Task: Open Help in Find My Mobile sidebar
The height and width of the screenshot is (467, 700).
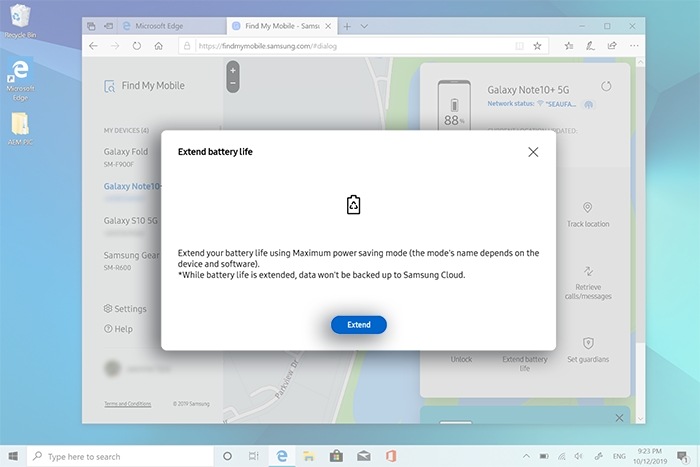Action: coord(118,329)
